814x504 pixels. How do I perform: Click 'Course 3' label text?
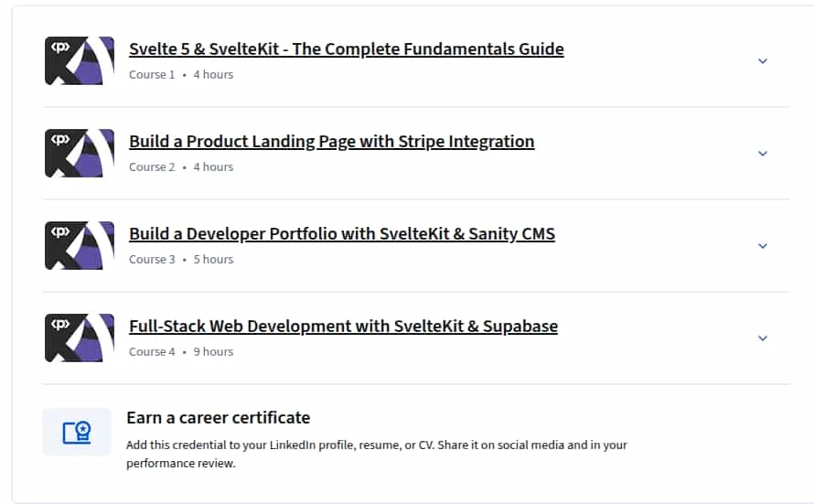tap(152, 260)
